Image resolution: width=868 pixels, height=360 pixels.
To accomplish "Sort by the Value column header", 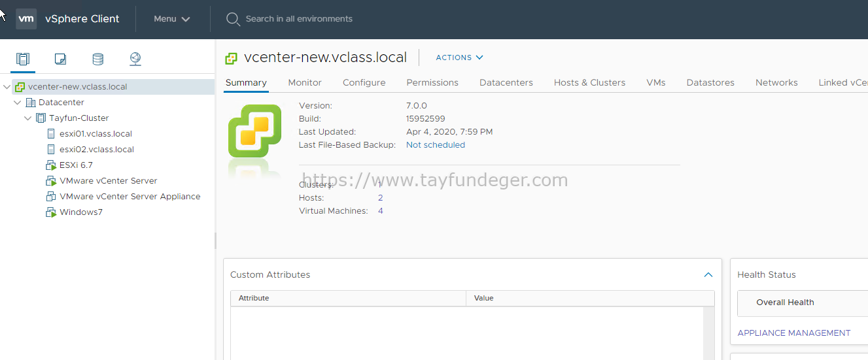I will tap(590, 298).
